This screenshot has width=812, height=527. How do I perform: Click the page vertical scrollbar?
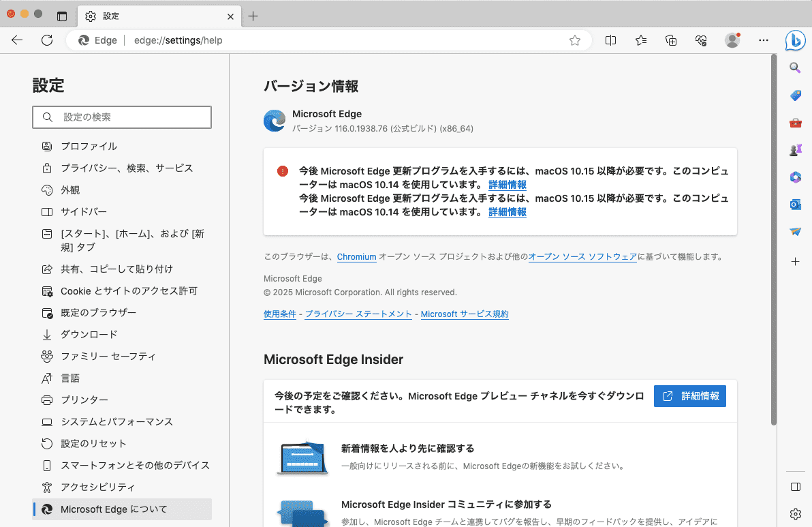pyautogui.click(x=774, y=239)
